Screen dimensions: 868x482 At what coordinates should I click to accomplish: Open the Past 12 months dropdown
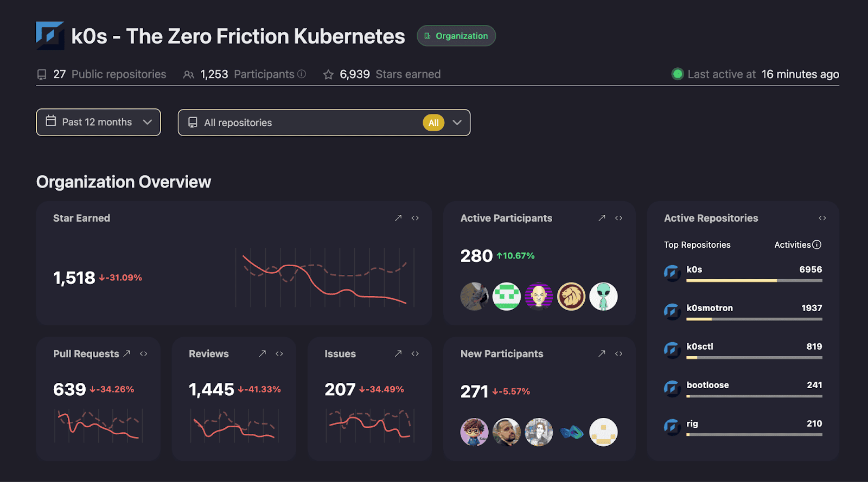[98, 122]
